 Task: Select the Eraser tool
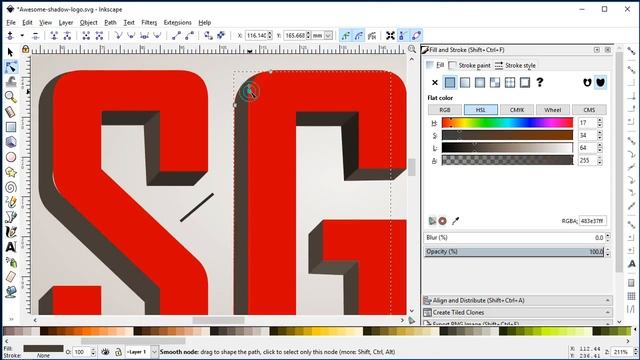point(11,277)
